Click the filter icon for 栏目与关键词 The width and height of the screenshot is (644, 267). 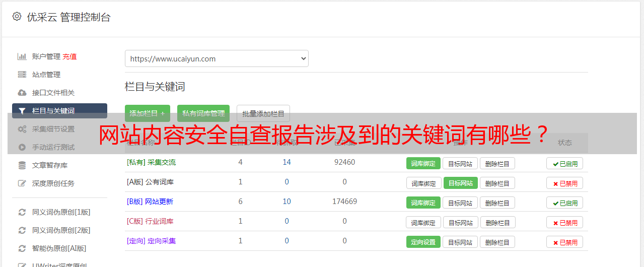(22, 111)
